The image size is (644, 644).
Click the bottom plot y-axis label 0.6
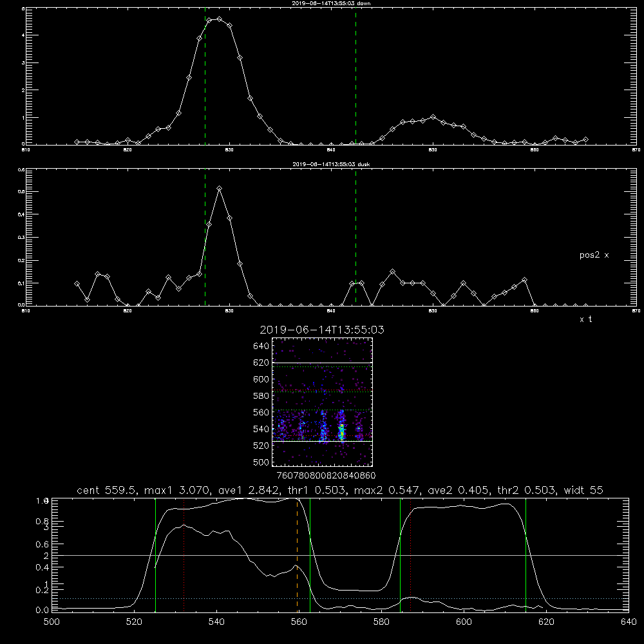(43, 544)
